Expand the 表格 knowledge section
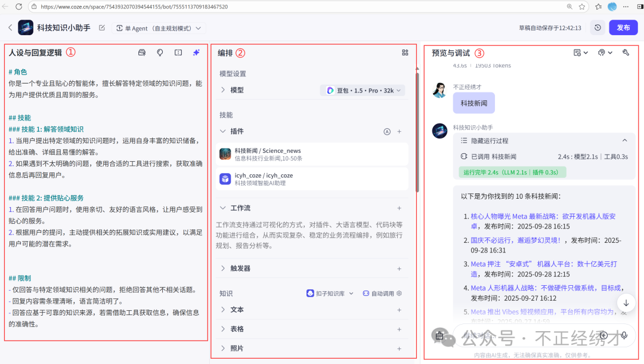 point(223,329)
